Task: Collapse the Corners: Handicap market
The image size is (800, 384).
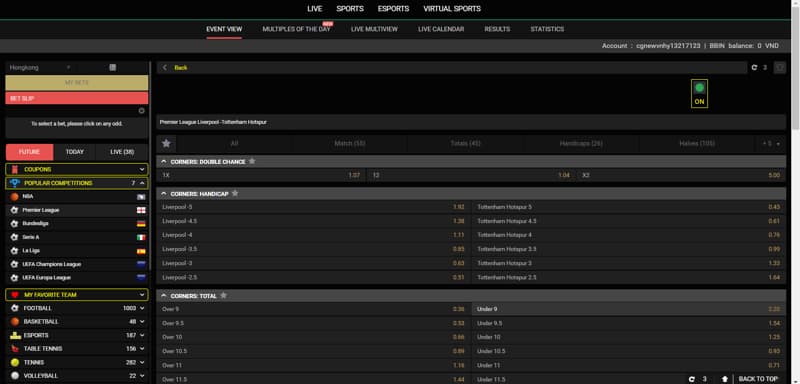Action: 164,194
